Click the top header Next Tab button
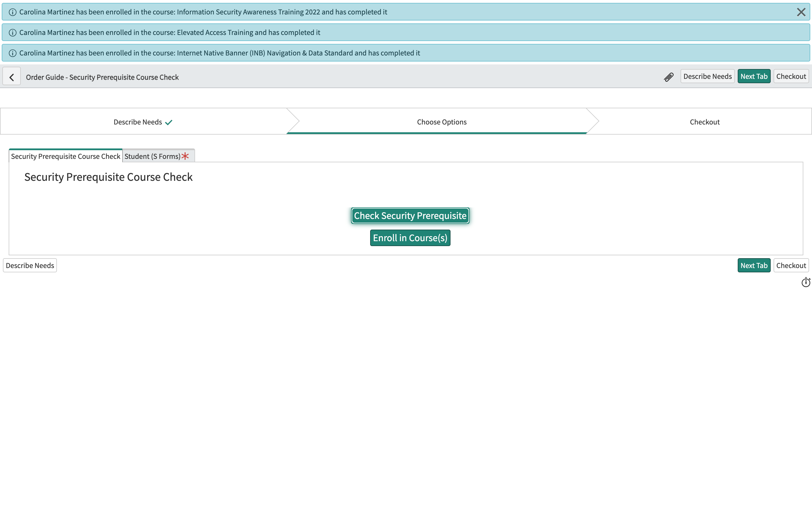The image size is (812, 532). coord(754,76)
